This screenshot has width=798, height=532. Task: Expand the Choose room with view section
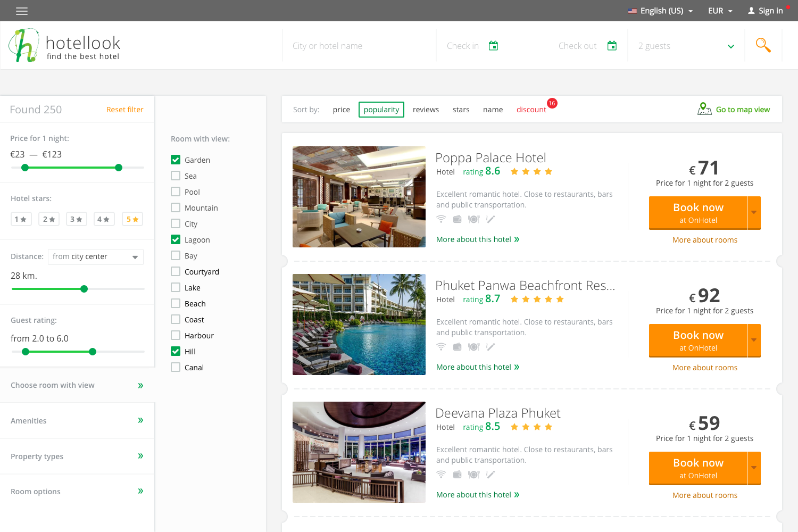[x=77, y=385]
